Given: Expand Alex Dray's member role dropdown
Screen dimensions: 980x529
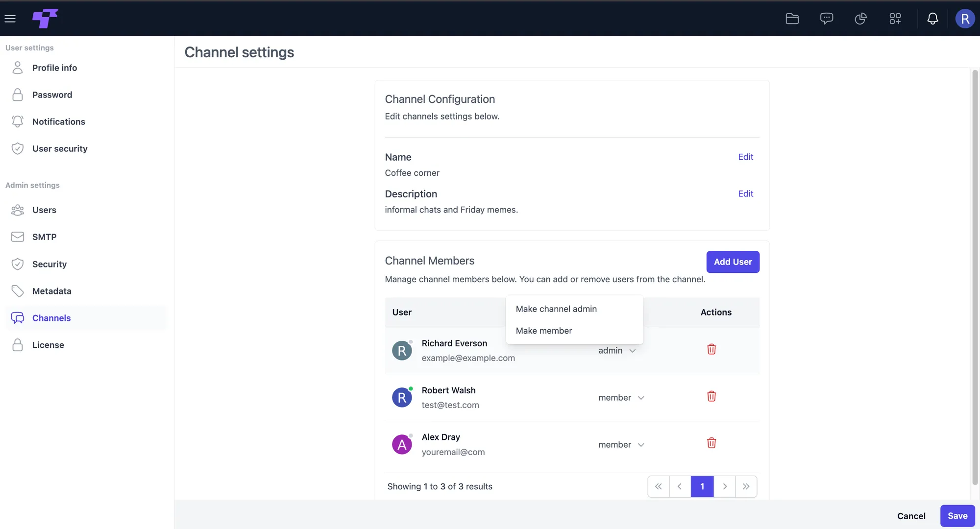Looking at the screenshot, I should pyautogui.click(x=621, y=445).
